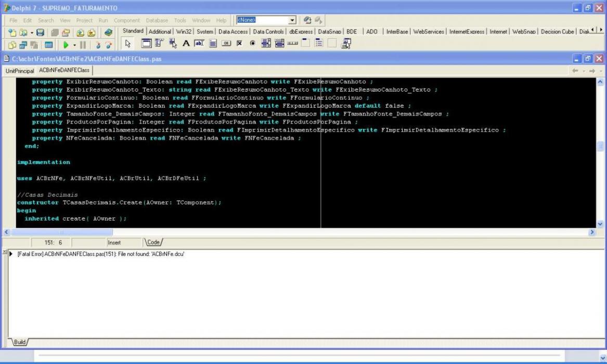
Task: Click the editor vertical scrollbar down arrow
Action: click(x=600, y=224)
